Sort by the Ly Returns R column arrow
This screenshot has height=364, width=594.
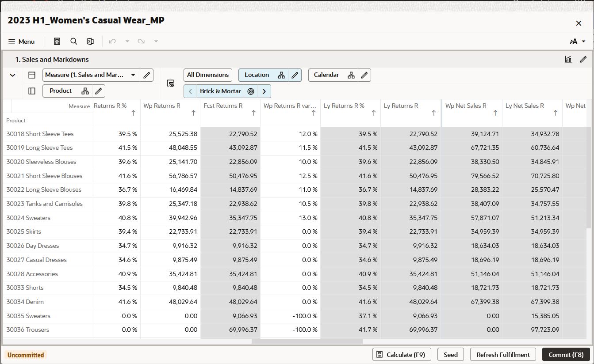pyautogui.click(x=434, y=113)
